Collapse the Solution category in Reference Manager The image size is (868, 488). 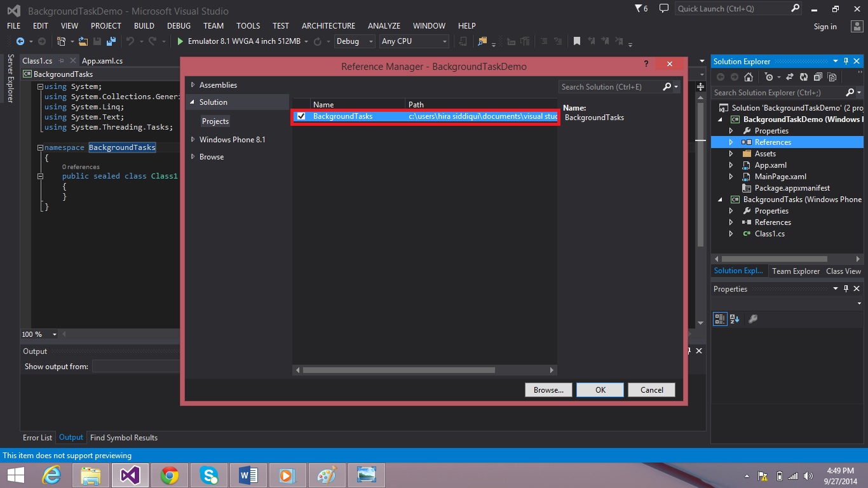tap(193, 102)
